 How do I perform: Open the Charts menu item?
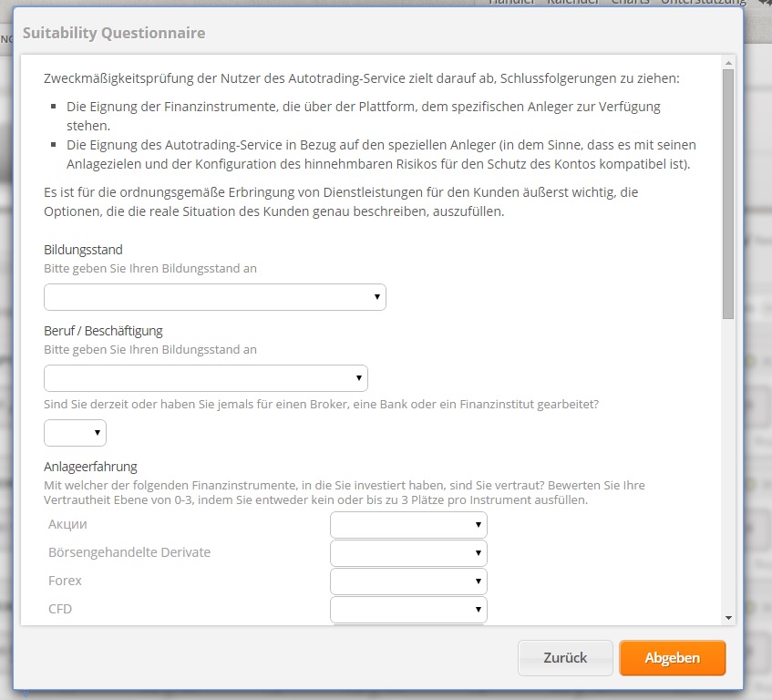[x=631, y=3]
